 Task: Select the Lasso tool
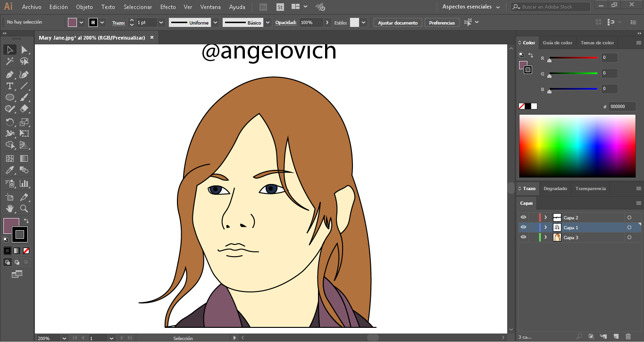(x=24, y=61)
